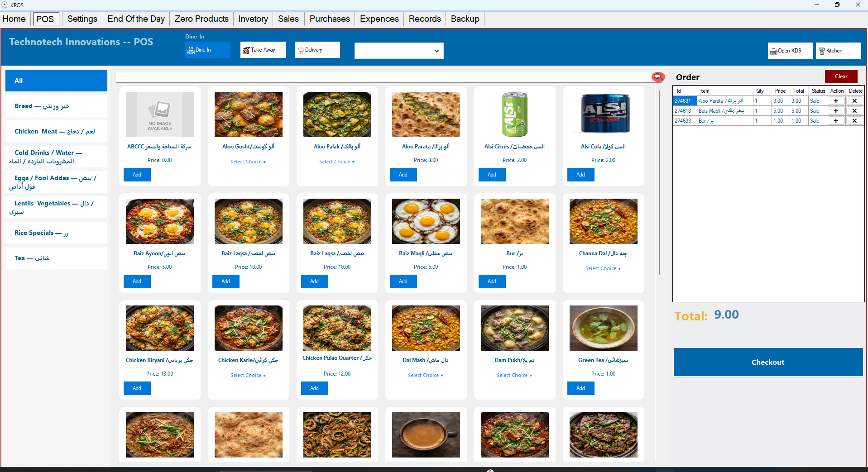Open the KDS screen

791,51
